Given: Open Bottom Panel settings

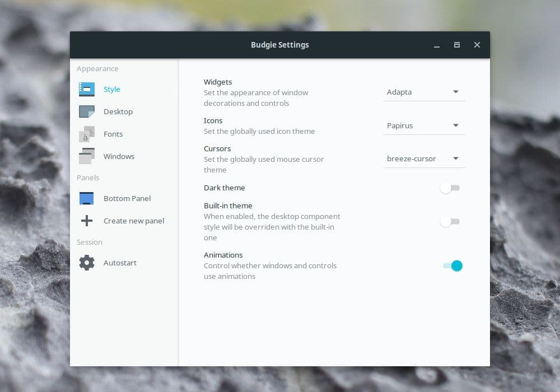Looking at the screenshot, I should pos(124,198).
